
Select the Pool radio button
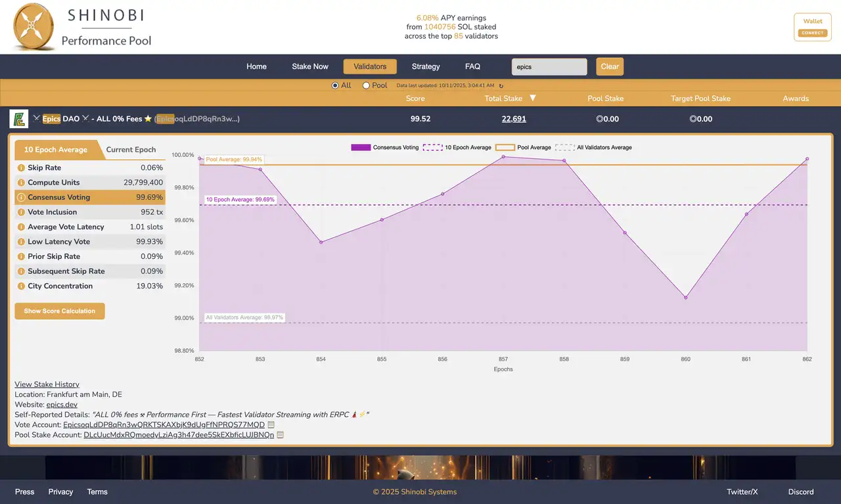[x=365, y=85]
